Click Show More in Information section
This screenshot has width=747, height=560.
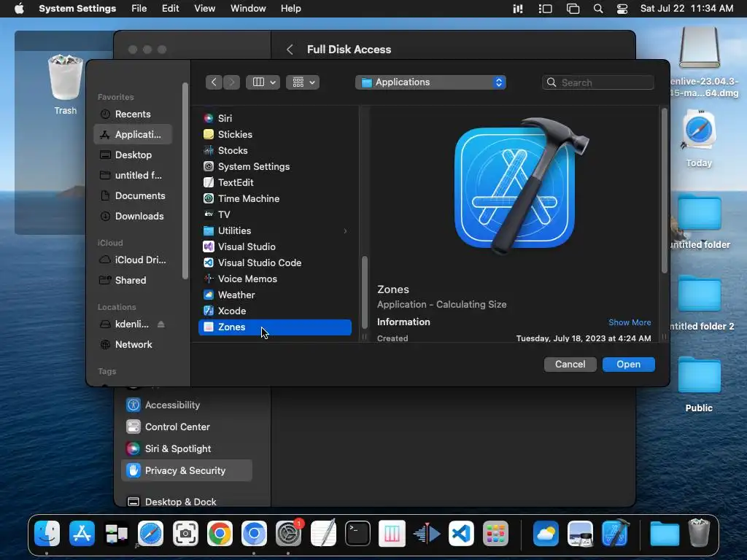[x=630, y=322]
